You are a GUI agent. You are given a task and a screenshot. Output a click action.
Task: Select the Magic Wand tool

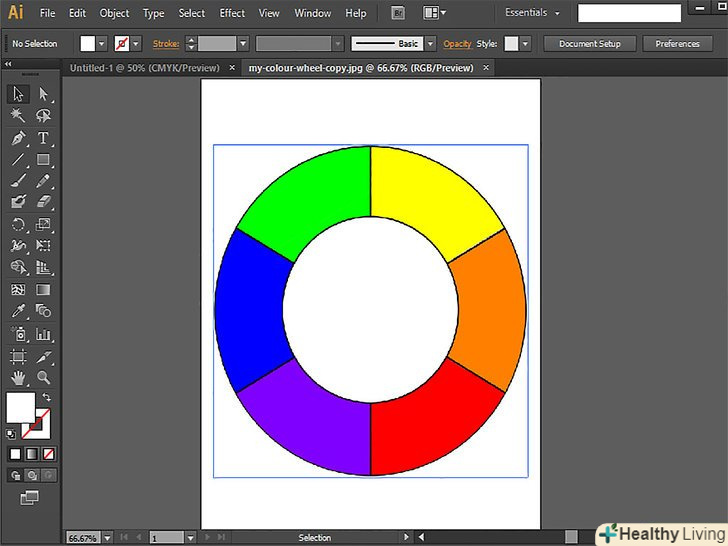[18, 116]
